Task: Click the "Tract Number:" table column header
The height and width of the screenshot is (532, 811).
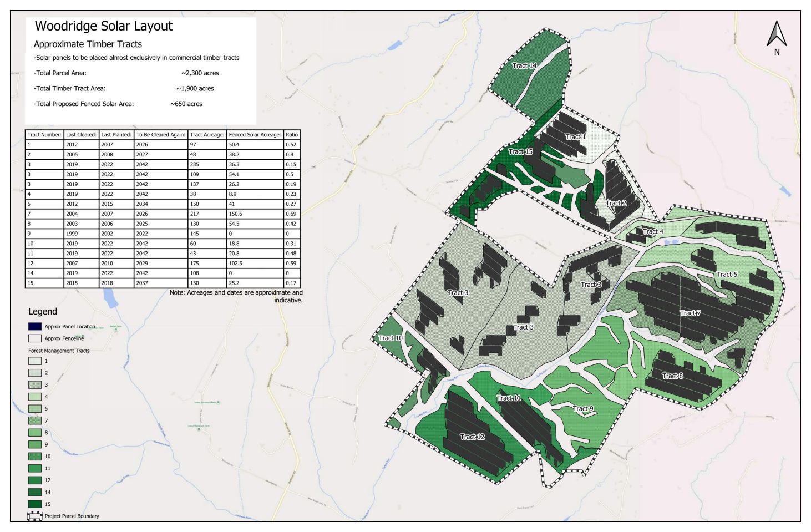Action: click(44, 135)
